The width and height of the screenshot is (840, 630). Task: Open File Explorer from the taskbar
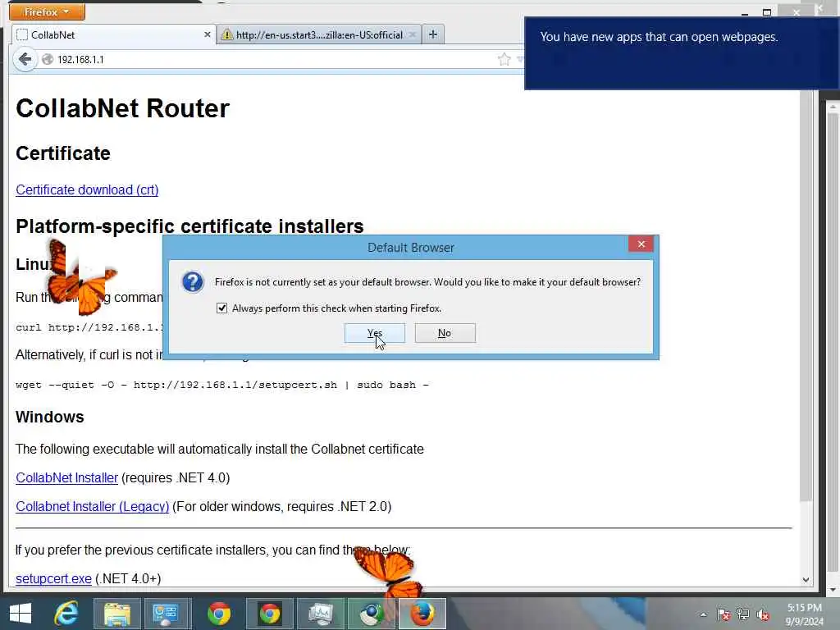pos(116,614)
